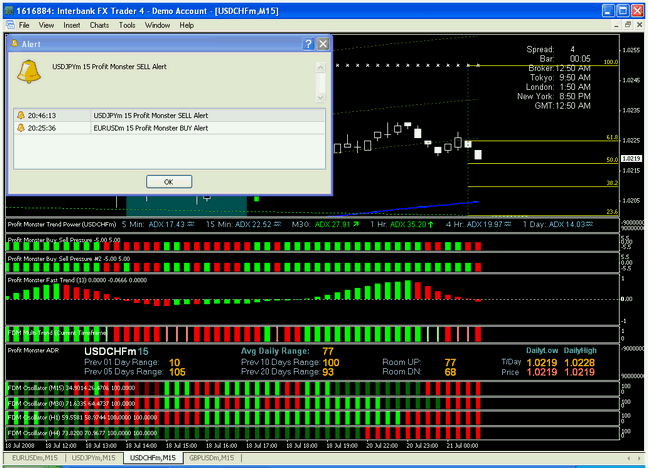Click the USDCHFm 15 symbol label in ADR panel
Image resolution: width=648 pixels, height=468 pixels.
[x=116, y=351]
